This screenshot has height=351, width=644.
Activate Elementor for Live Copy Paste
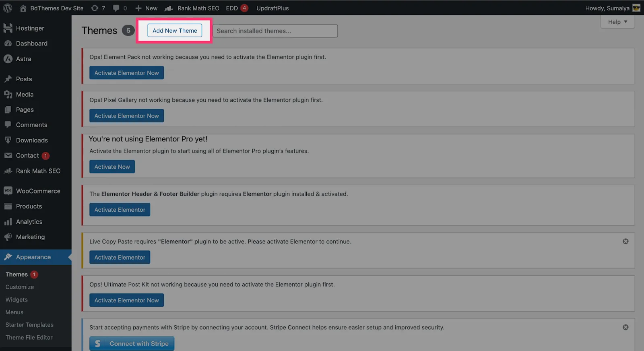tap(120, 257)
